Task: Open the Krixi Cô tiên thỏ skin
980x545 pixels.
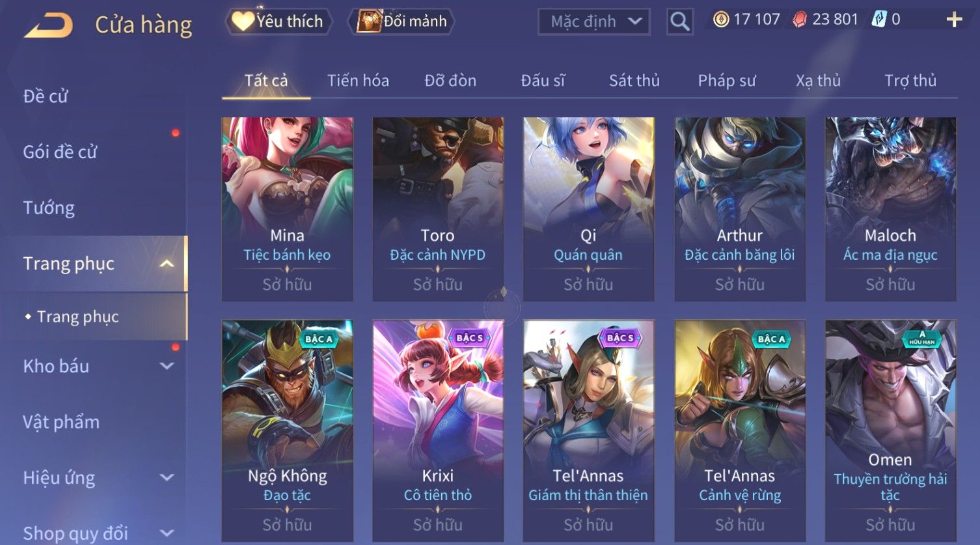Action: 438,430
